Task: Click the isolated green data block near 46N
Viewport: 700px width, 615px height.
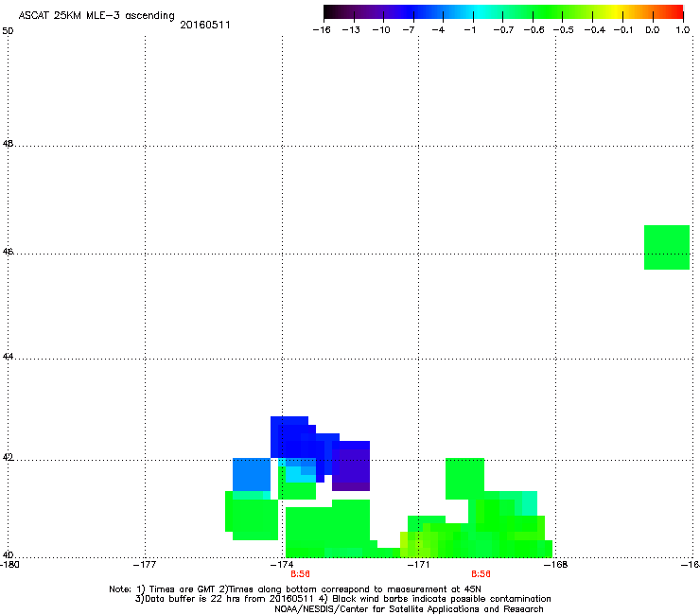Action: 667,248
